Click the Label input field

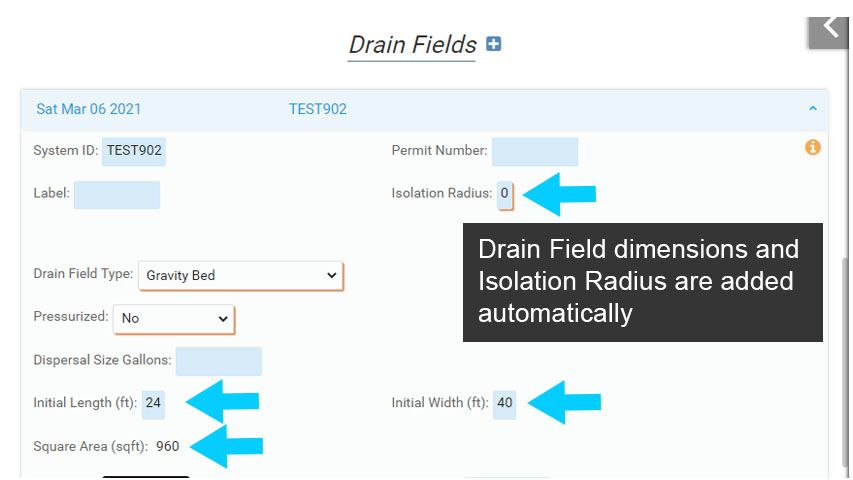point(116,194)
